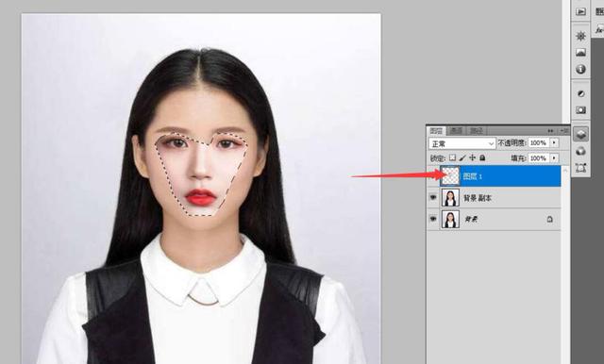Click the lock icon on 背景 layer
This screenshot has height=364, width=604.
(549, 219)
